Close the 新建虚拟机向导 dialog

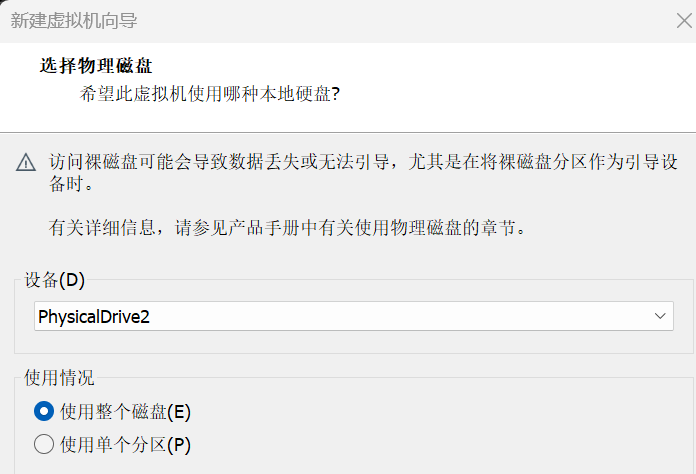(x=684, y=20)
